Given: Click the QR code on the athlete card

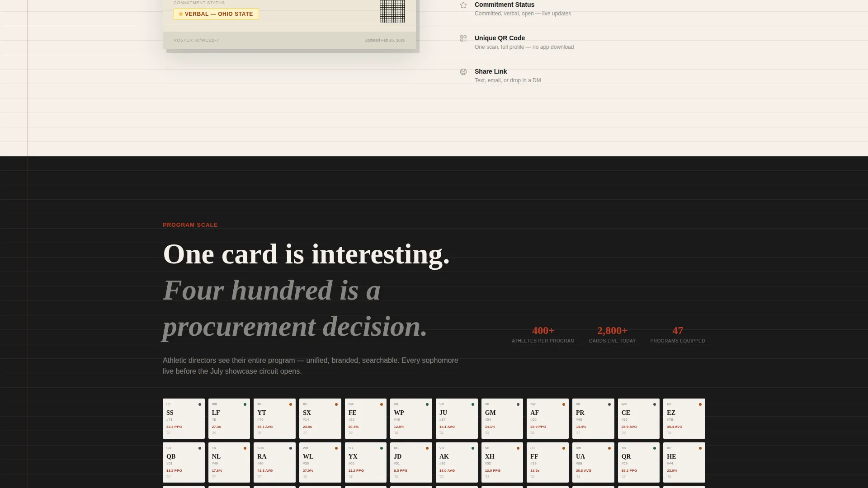Looking at the screenshot, I should 392,11.
